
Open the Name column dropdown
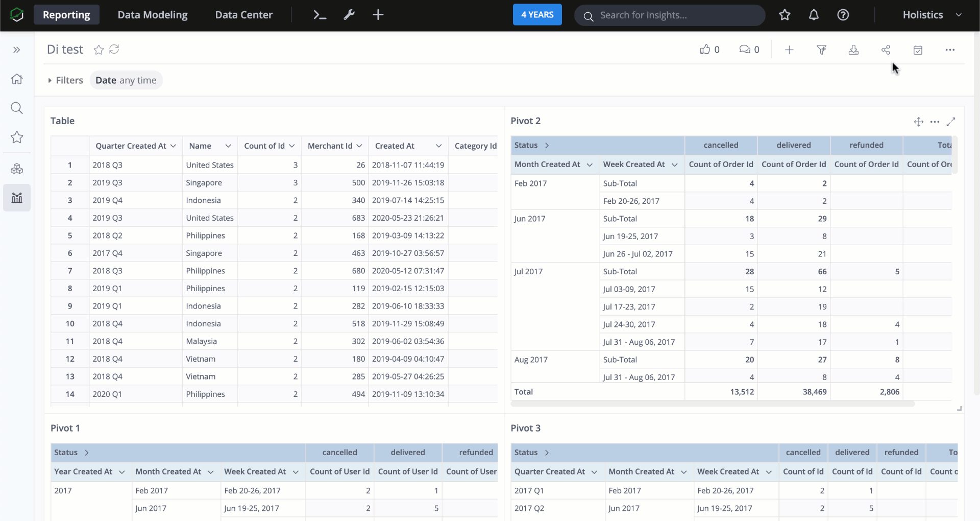pos(228,146)
